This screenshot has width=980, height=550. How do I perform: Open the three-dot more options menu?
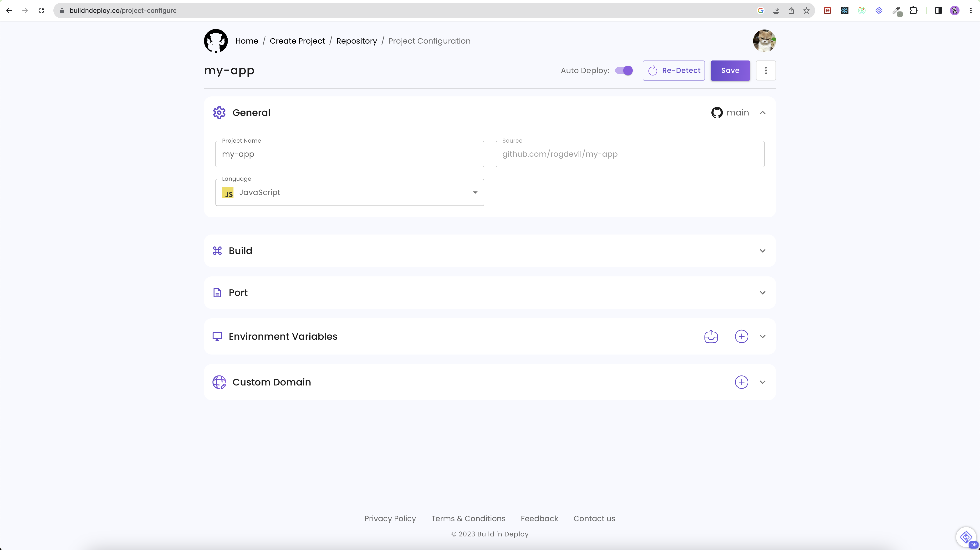click(766, 70)
